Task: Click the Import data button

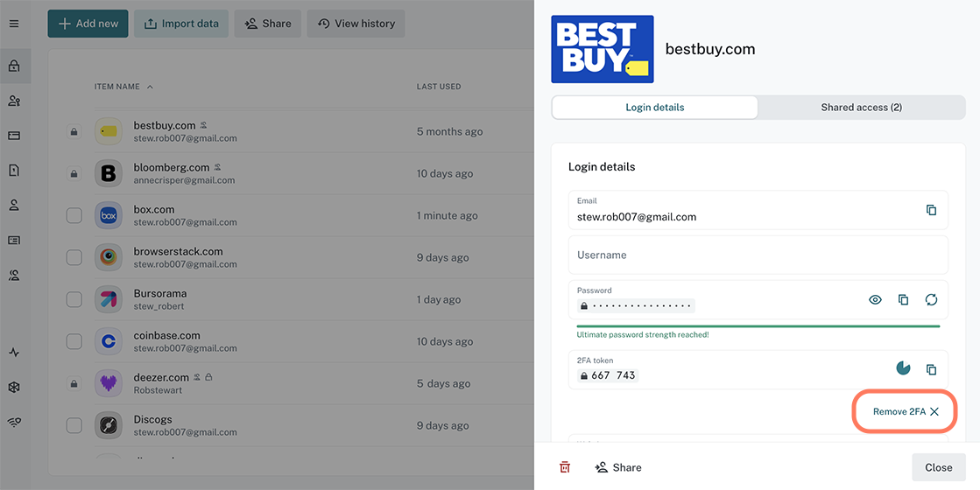Action: (181, 24)
